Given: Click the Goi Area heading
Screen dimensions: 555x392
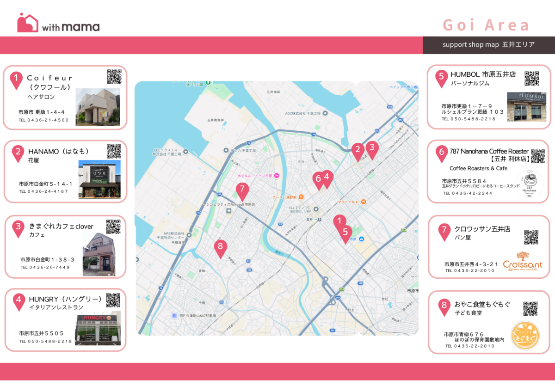Looking at the screenshot, I should pyautogui.click(x=486, y=24).
